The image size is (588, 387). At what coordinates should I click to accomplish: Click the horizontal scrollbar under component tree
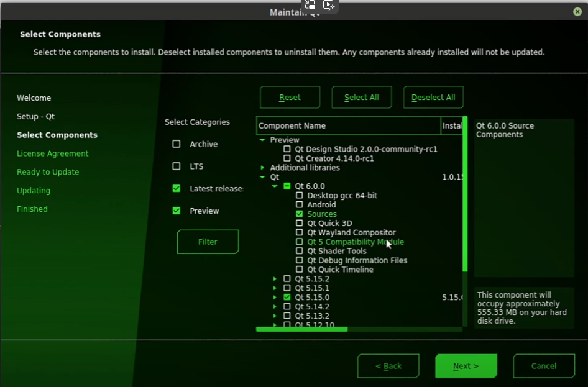pos(302,329)
